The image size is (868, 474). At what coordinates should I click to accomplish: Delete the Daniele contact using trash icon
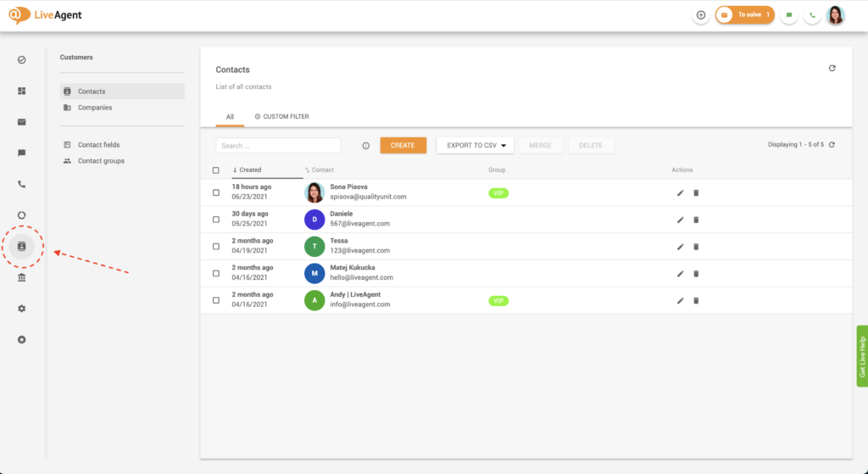[696, 220]
